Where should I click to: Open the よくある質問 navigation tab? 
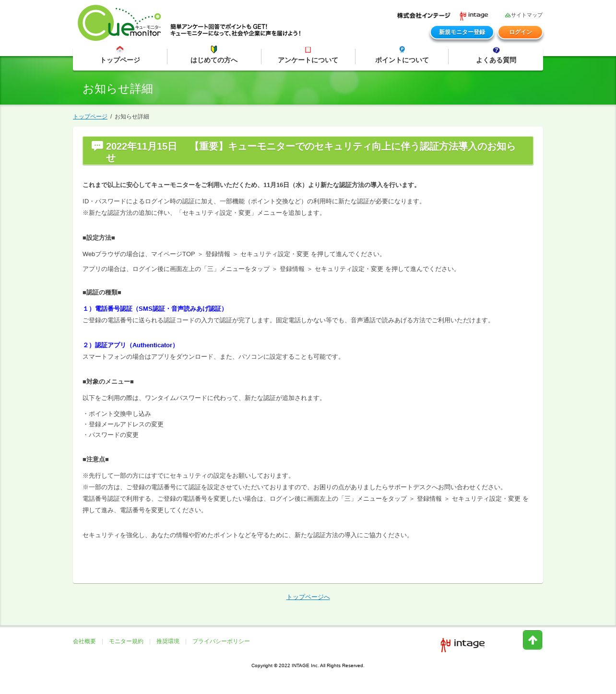[496, 57]
